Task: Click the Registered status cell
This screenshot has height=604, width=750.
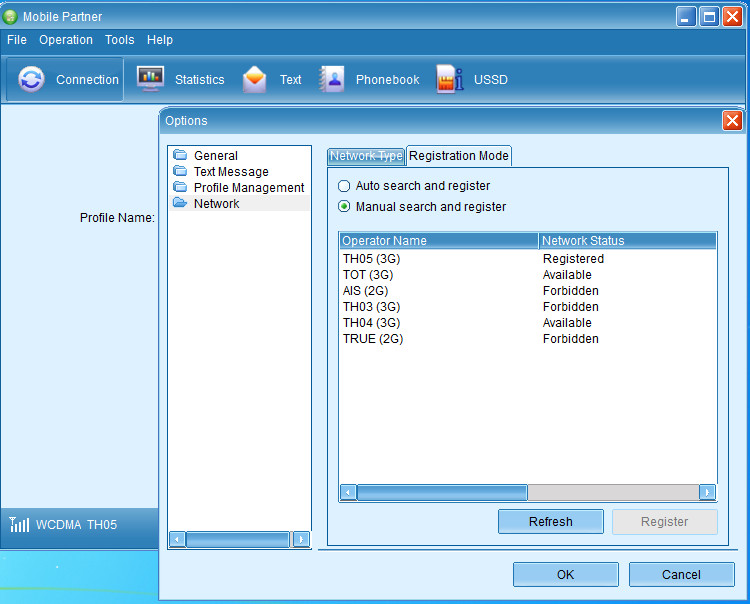Action: pyautogui.click(x=573, y=259)
